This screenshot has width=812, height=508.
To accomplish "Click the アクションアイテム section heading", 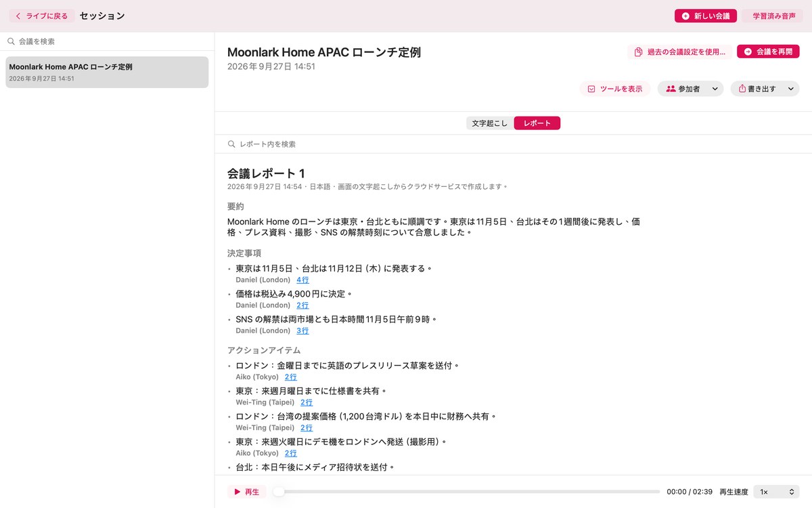I will pos(264,350).
